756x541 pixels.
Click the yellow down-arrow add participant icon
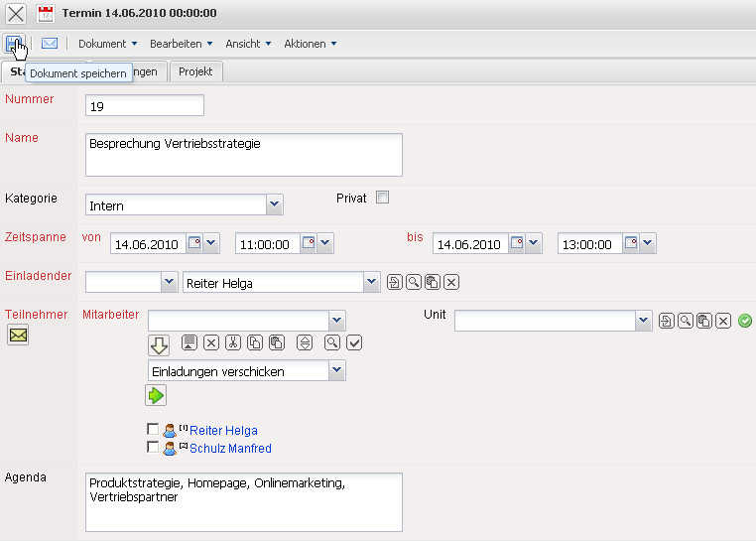click(x=159, y=344)
